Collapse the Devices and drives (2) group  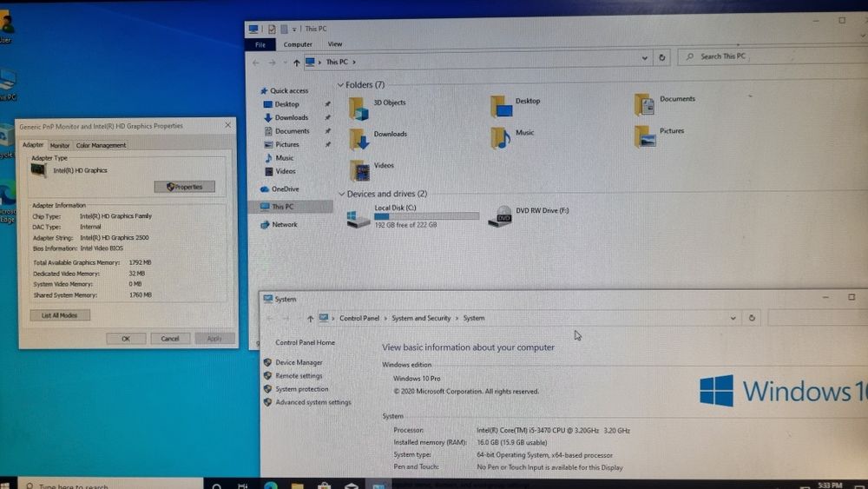pos(341,194)
